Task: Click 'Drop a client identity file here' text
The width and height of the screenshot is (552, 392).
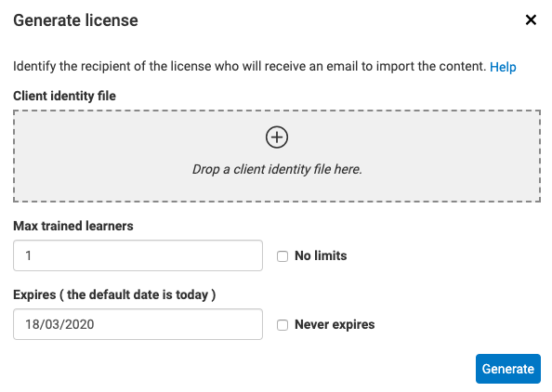Action: pos(277,169)
